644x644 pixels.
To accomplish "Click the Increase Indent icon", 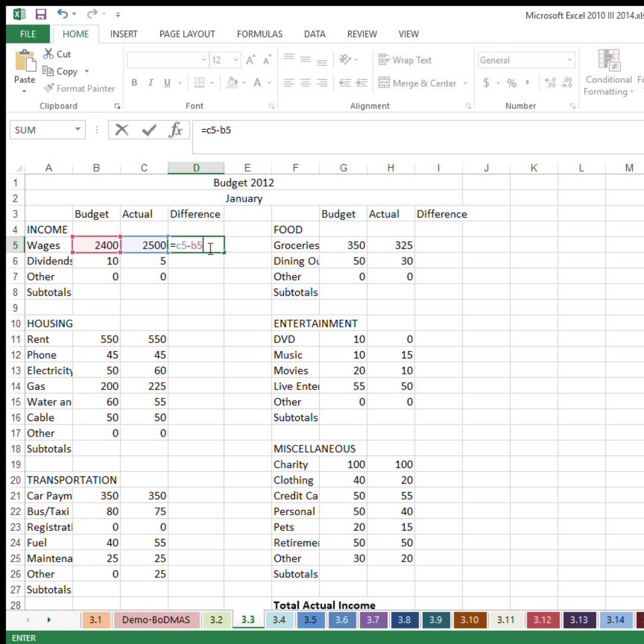I will 361,83.
